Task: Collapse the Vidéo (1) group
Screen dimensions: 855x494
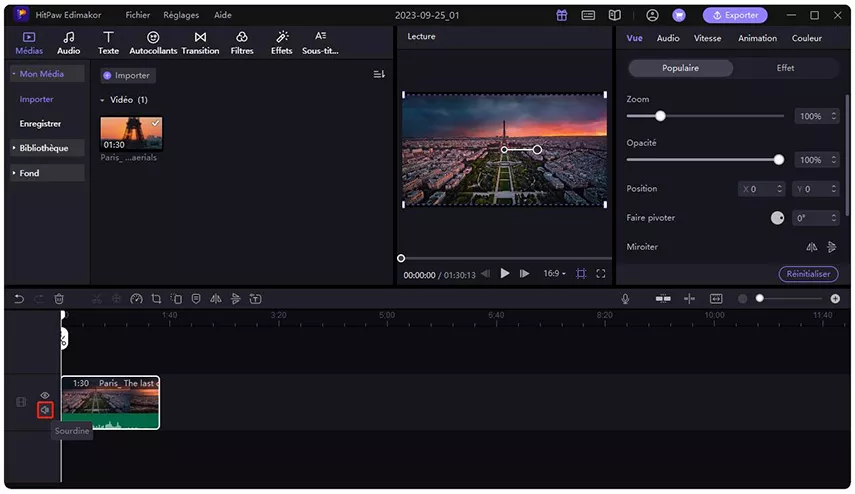Action: 102,100
